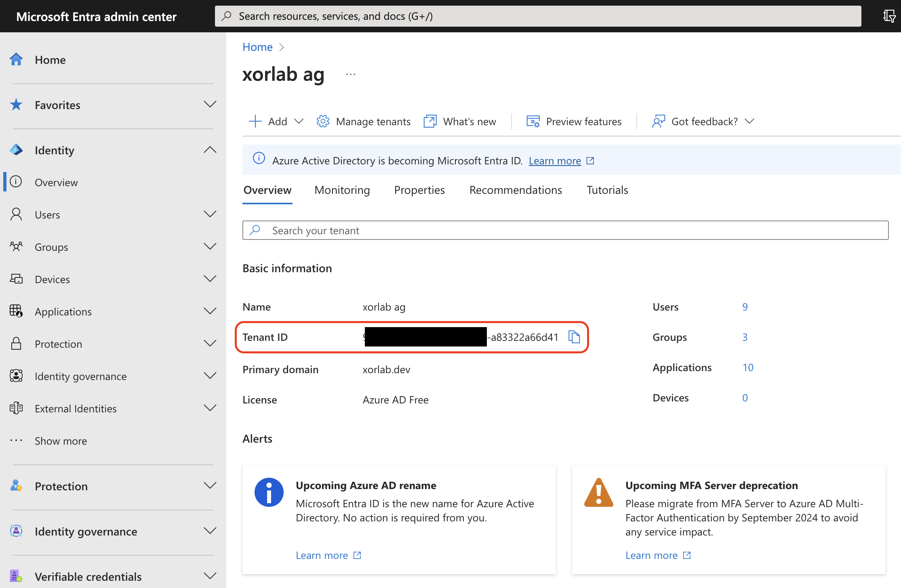The width and height of the screenshot is (901, 588).
Task: Click What's new toolbar label
Action: [469, 122]
